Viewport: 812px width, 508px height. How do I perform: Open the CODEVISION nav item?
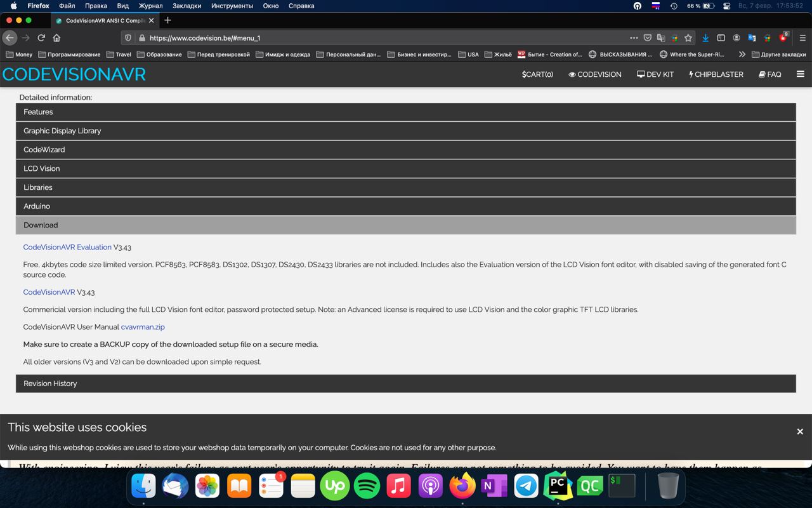595,74
